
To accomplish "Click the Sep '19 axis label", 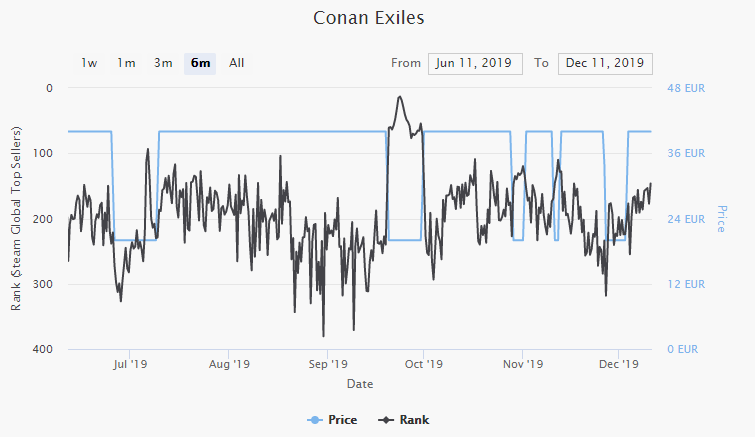I will click(x=328, y=365).
